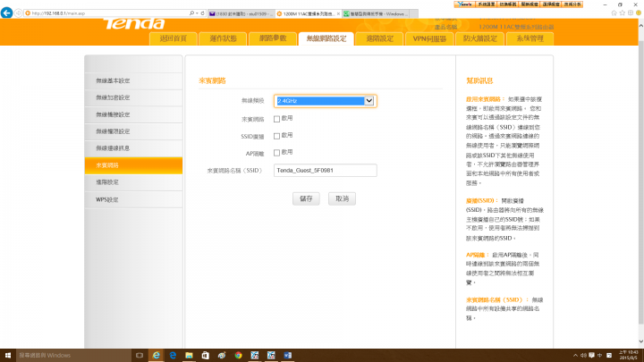
Task: Click the page vertical scrollbar down arrow
Action: 641,341
